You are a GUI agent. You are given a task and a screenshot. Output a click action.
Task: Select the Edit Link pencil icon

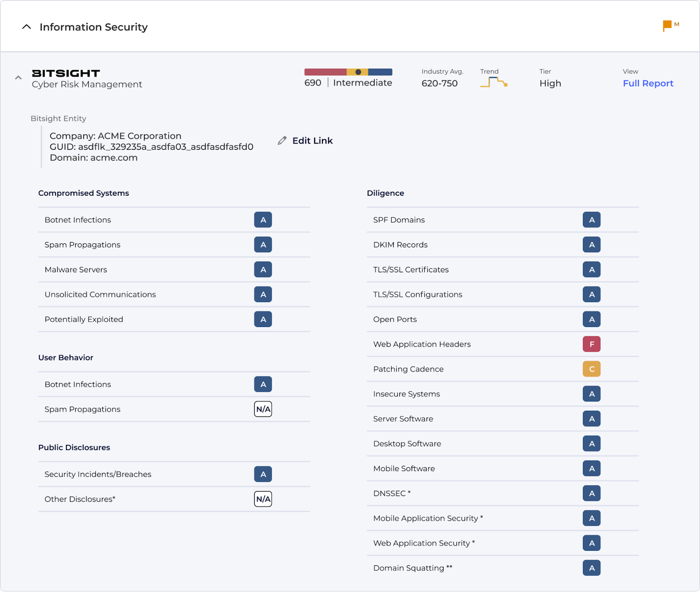(x=282, y=141)
